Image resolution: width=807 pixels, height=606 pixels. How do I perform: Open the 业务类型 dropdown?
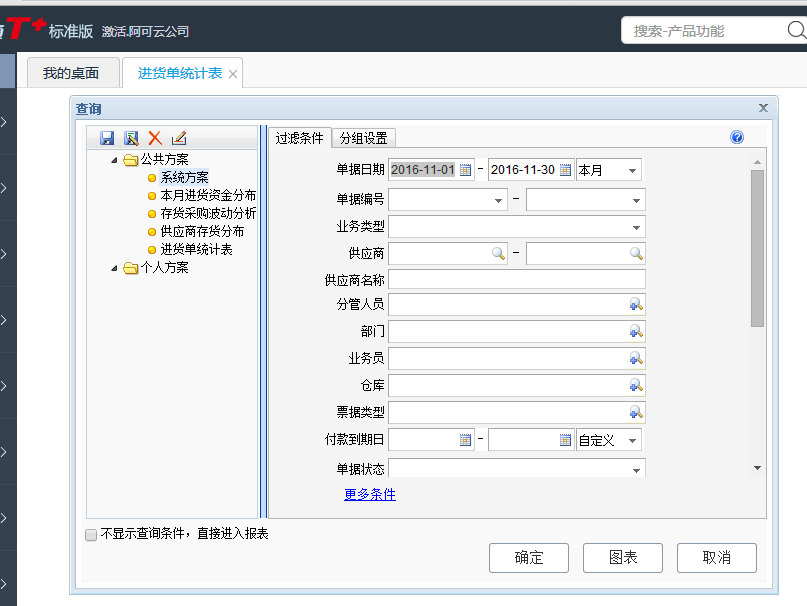[x=636, y=228]
